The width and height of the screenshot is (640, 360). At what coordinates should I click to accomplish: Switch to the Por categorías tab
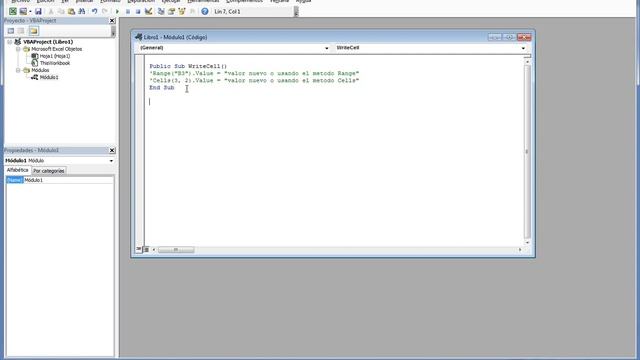pos(49,171)
